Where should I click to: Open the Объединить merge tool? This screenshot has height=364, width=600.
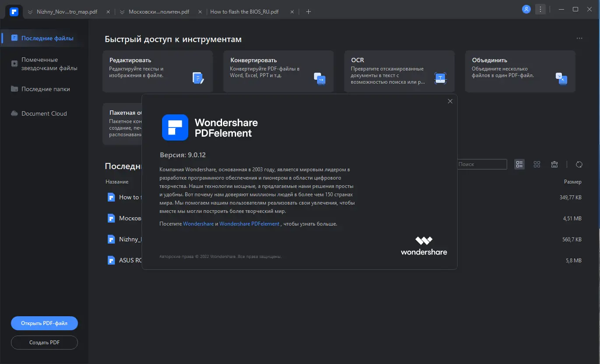pyautogui.click(x=520, y=71)
